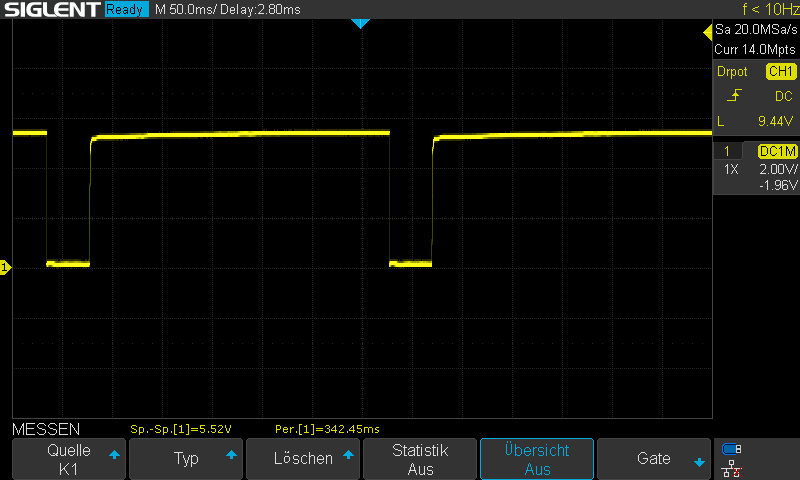800x480 pixels.
Task: Select the channel 1 ground level marker
Action: (5, 267)
